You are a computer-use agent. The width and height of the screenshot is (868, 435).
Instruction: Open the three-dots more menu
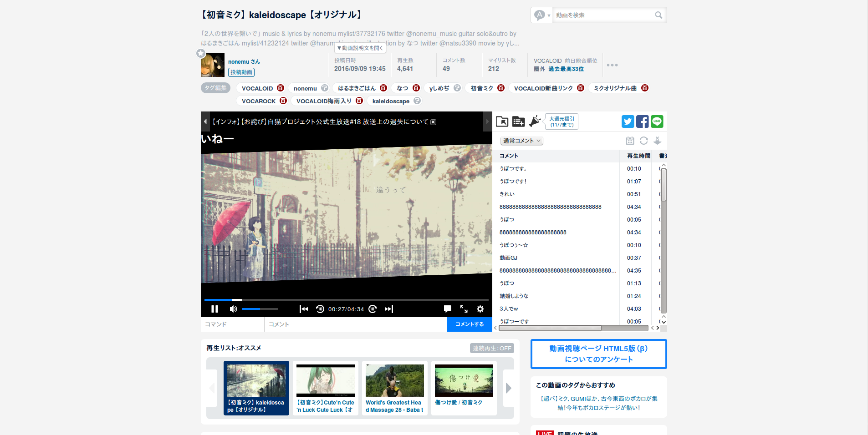coord(612,65)
